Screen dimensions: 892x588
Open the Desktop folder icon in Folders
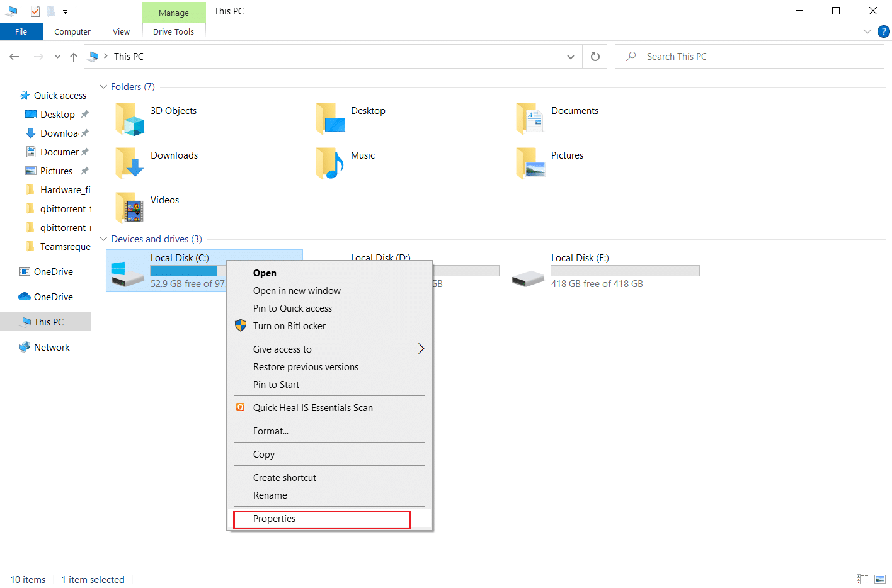coord(330,119)
